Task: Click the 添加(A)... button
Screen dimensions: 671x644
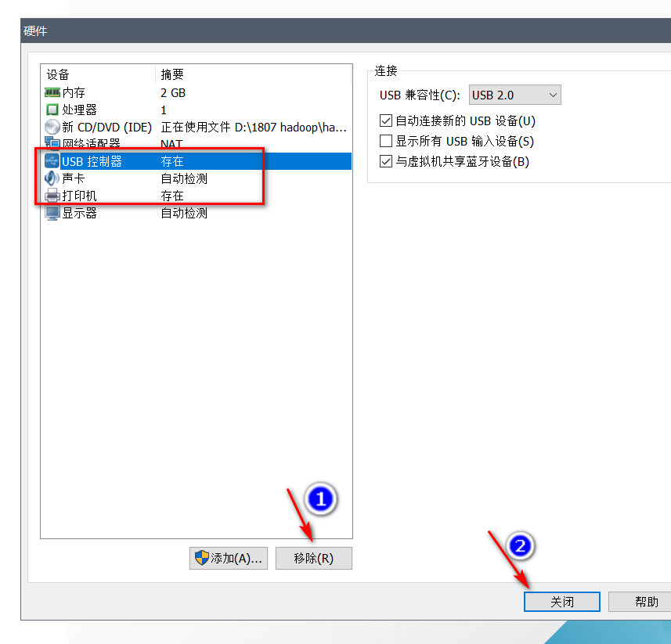Action: 229,558
